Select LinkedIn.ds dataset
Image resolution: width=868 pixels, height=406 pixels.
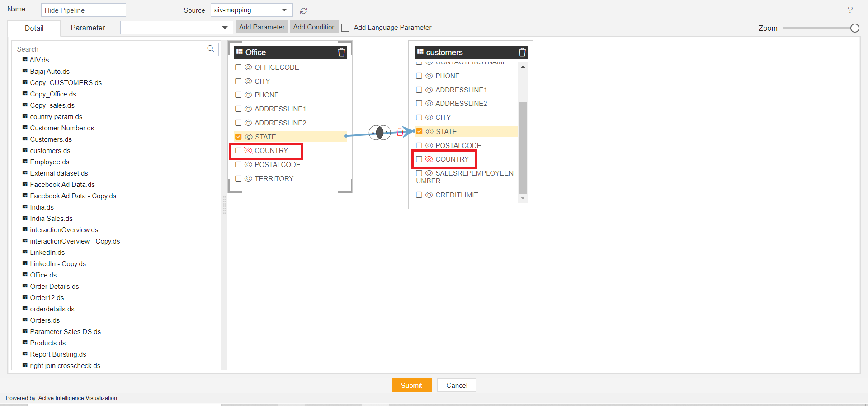(47, 253)
